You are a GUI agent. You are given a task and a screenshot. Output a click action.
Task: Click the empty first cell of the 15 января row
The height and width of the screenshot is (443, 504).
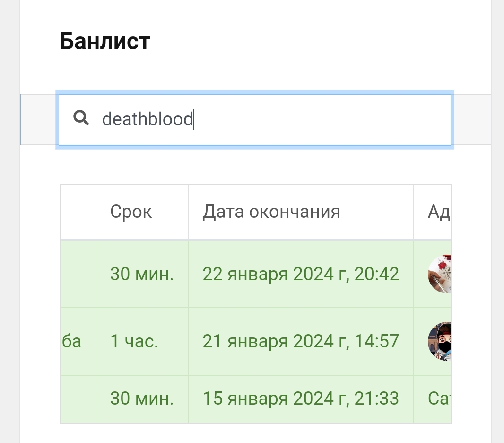(78, 399)
